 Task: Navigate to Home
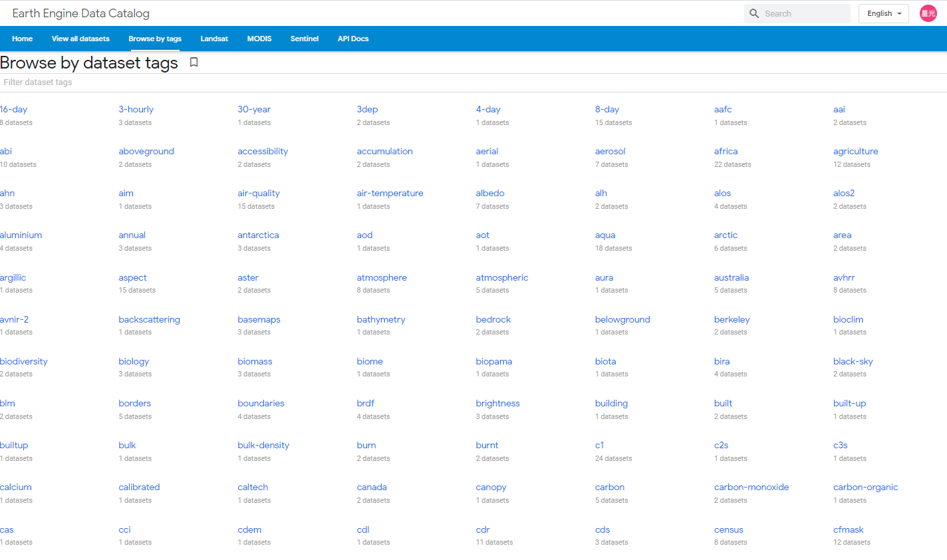click(22, 39)
